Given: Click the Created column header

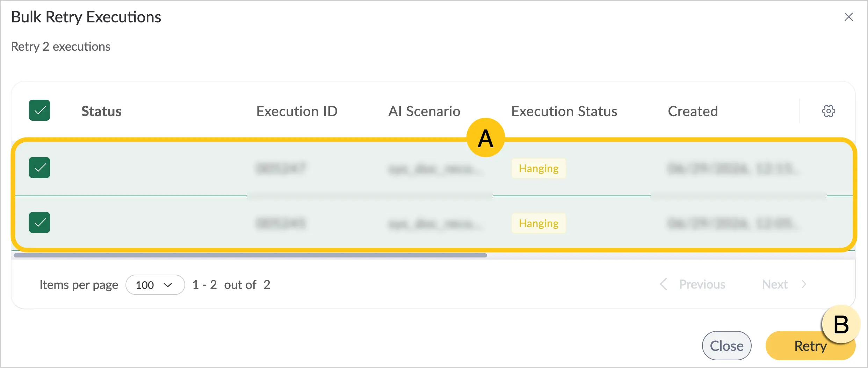Looking at the screenshot, I should point(693,111).
